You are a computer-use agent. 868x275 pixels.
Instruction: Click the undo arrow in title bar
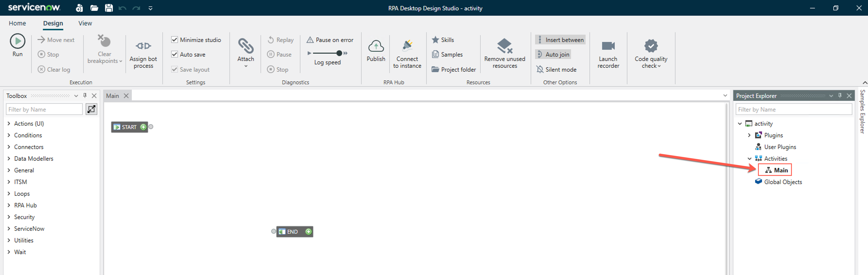coord(122,8)
